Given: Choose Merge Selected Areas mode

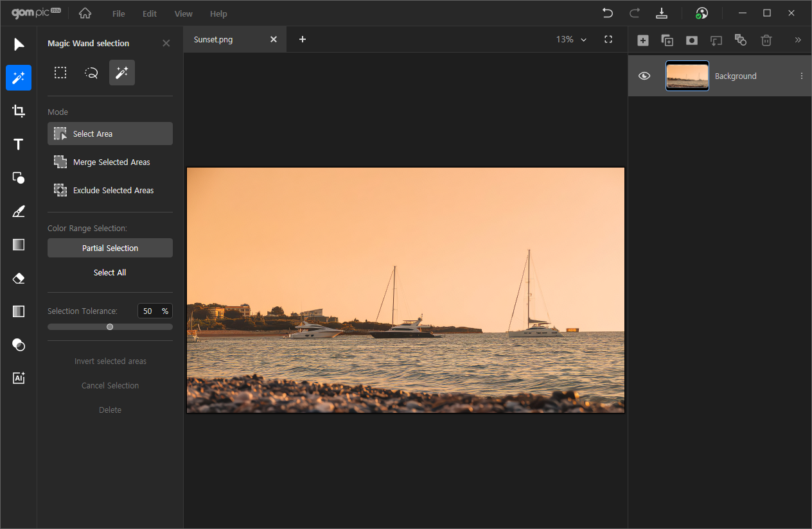Looking at the screenshot, I should pos(110,162).
